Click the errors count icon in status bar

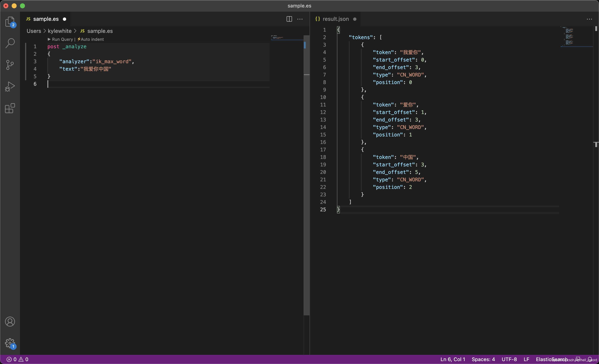point(9,359)
